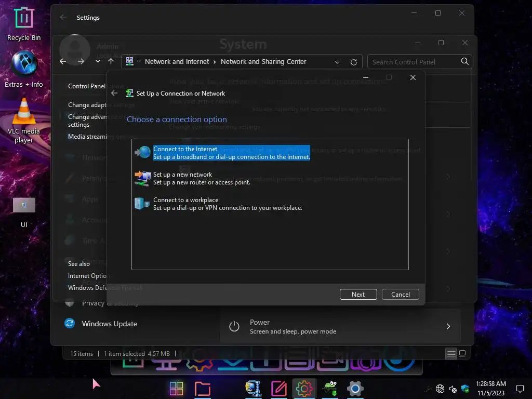
Task: Click the Power icon in Settings
Action: click(x=234, y=326)
